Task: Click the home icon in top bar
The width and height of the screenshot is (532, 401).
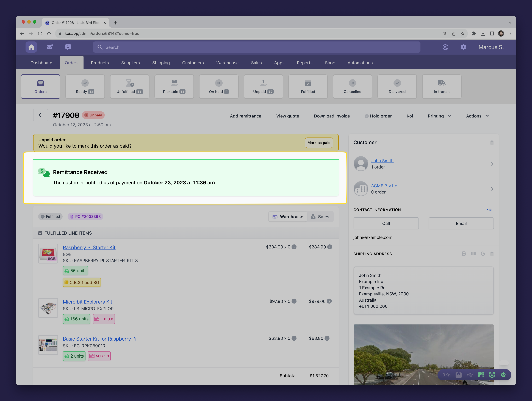Action: (x=31, y=47)
